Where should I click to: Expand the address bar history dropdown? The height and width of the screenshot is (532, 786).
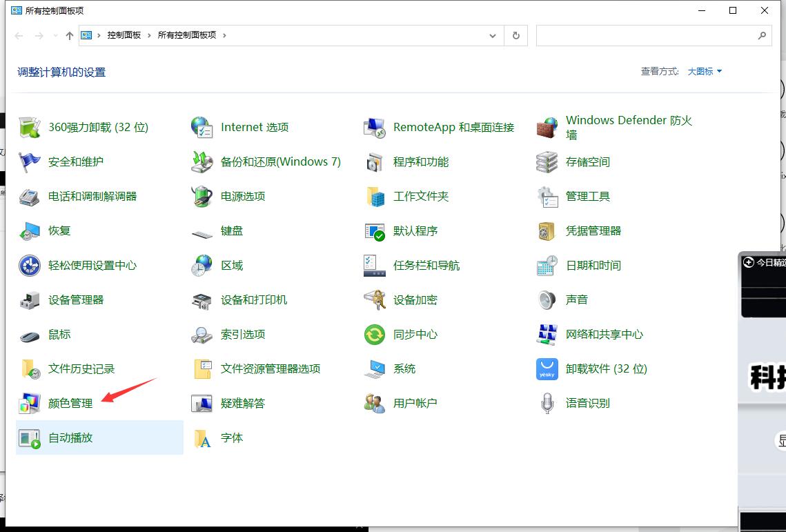[x=493, y=36]
